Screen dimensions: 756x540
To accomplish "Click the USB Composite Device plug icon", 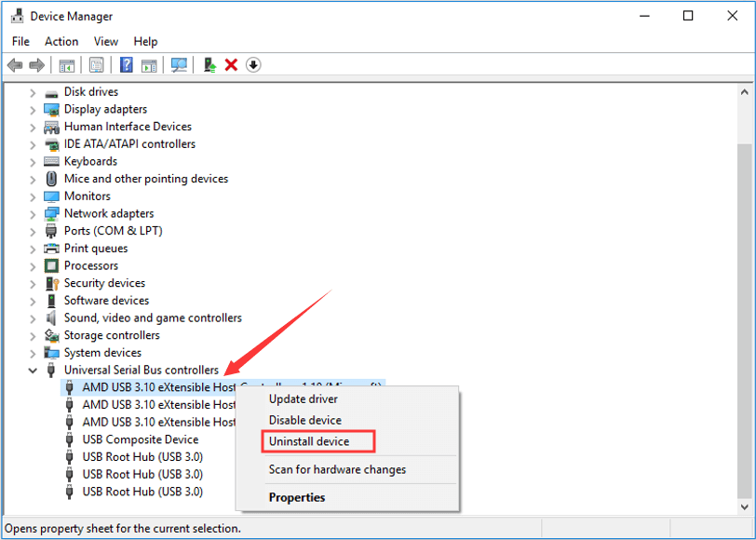I will [70, 439].
